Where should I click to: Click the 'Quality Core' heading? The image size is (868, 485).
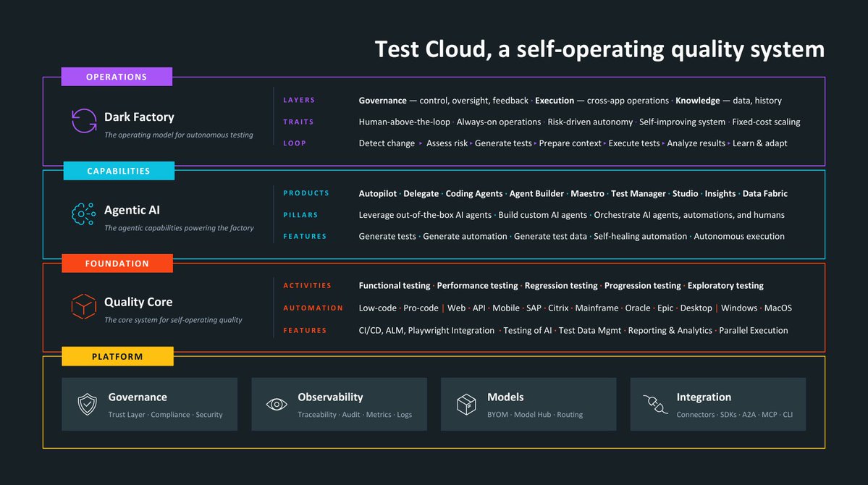[x=138, y=302]
